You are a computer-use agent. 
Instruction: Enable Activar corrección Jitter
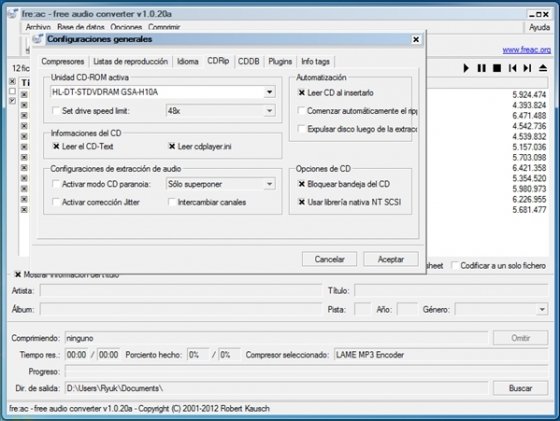pyautogui.click(x=56, y=202)
